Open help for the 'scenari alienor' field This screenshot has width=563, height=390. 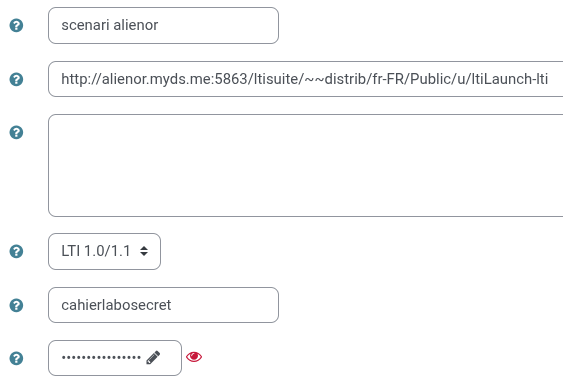tap(16, 25)
